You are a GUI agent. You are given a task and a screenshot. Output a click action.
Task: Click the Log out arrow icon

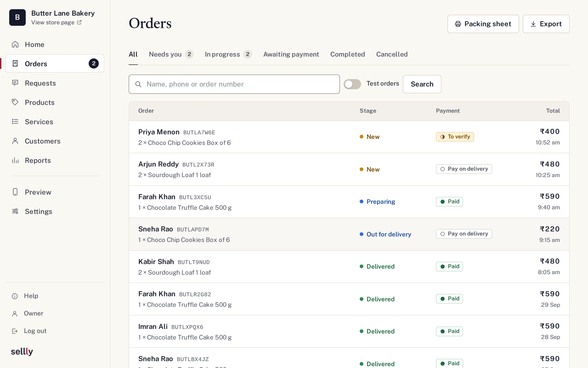coord(15,331)
